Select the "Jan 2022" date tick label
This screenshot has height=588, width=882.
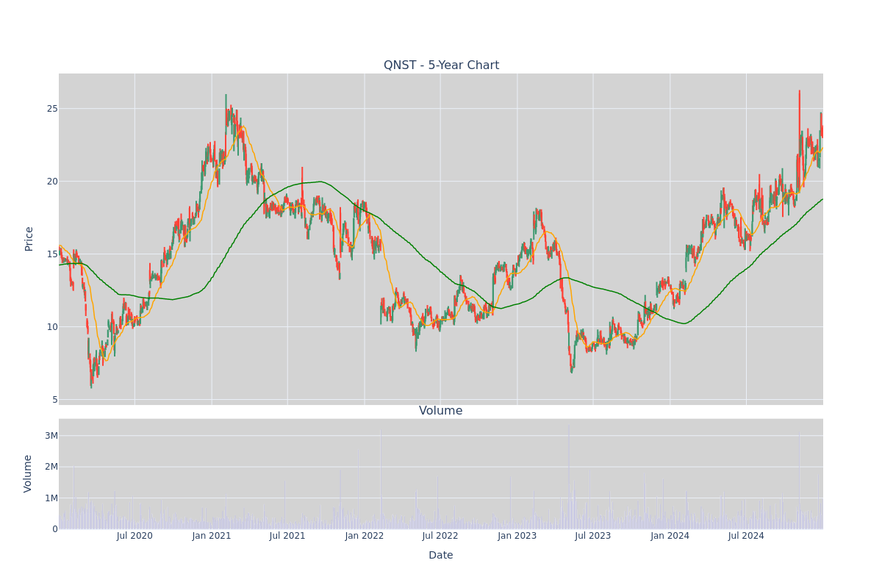[x=365, y=536]
